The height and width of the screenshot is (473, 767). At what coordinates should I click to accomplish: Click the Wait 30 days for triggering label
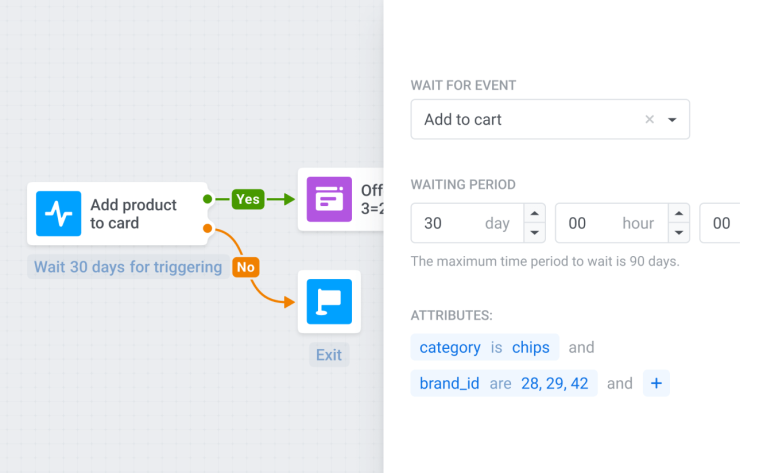[x=128, y=267]
